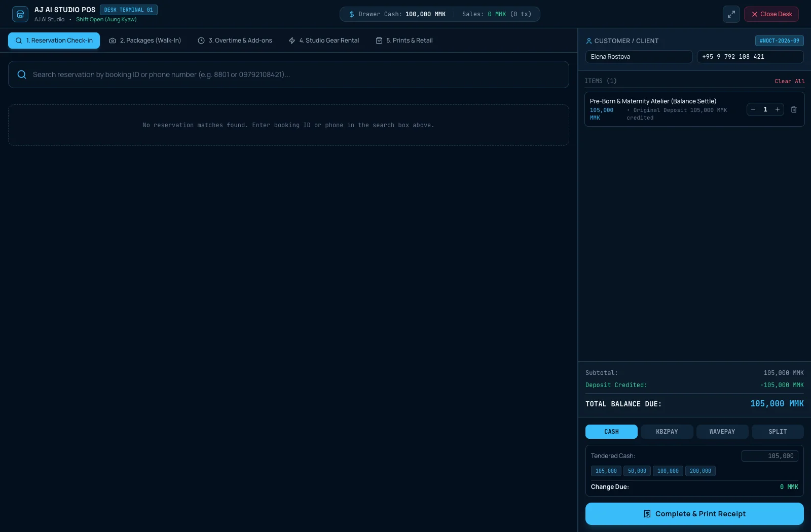Open the 1. Reservation Check-in tab
This screenshot has height=532, width=811.
(x=54, y=41)
